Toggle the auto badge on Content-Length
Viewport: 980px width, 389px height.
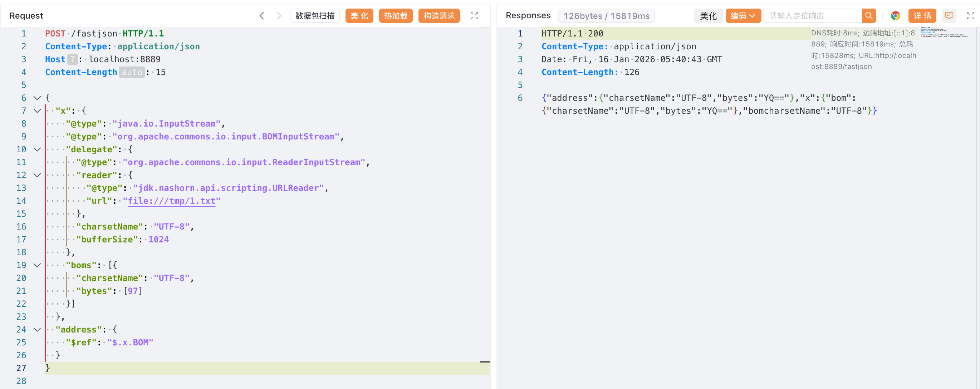pyautogui.click(x=132, y=72)
